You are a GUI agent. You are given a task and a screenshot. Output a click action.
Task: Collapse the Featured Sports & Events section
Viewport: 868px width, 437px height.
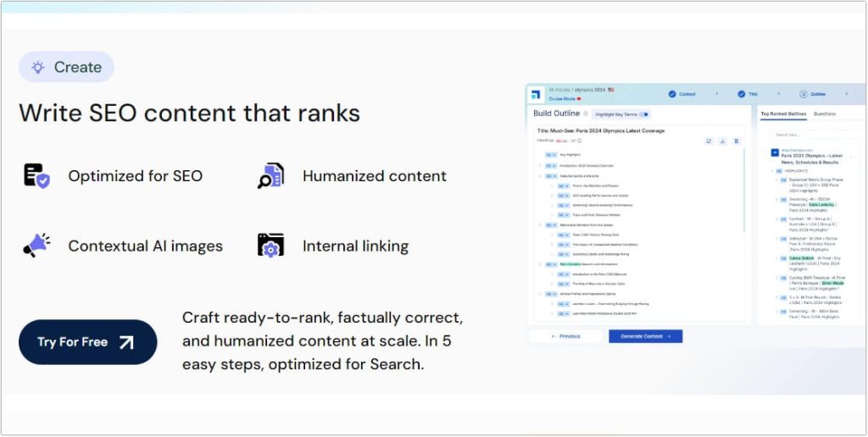[x=540, y=175]
